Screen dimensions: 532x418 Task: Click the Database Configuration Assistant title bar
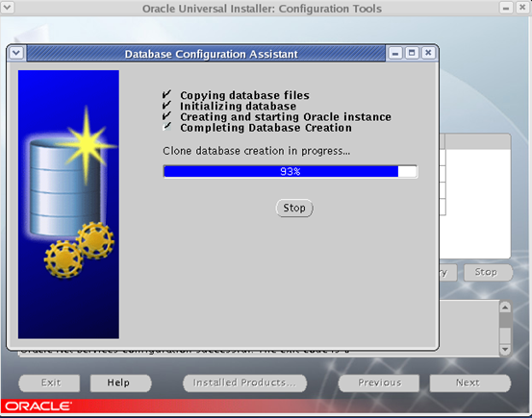click(206, 54)
